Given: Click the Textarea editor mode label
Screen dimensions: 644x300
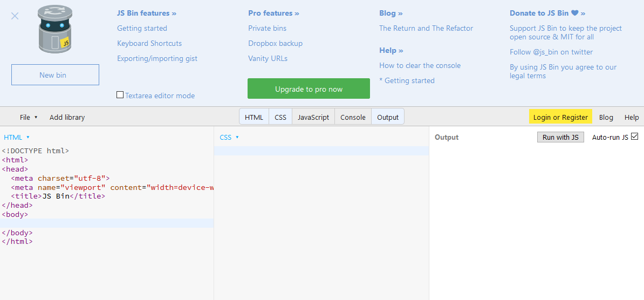Looking at the screenshot, I should click(160, 96).
